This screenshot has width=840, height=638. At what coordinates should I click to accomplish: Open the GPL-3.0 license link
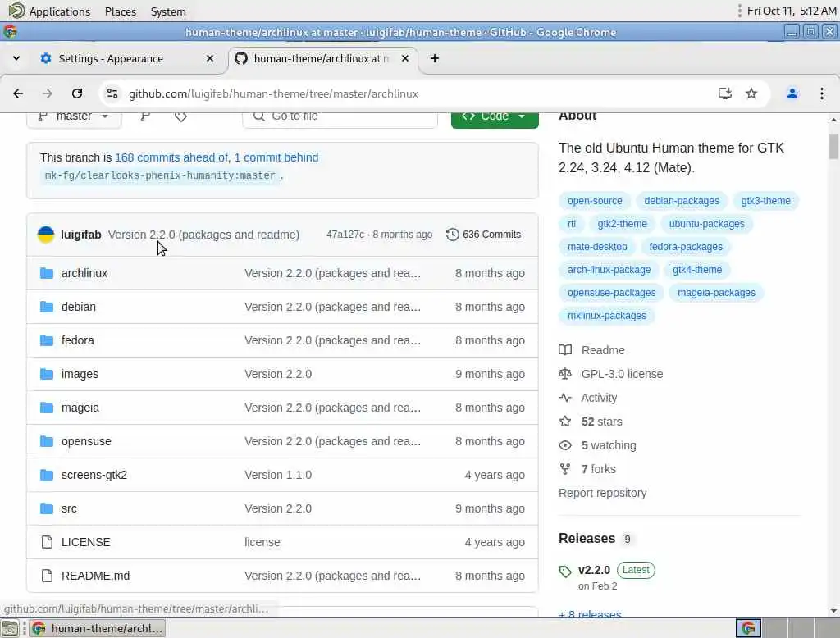coord(610,374)
